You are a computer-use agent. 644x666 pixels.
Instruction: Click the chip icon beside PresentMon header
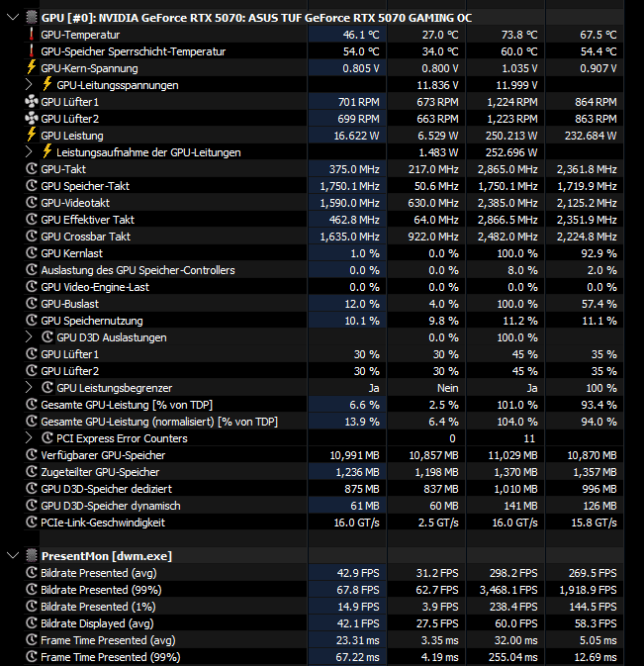click(x=32, y=555)
